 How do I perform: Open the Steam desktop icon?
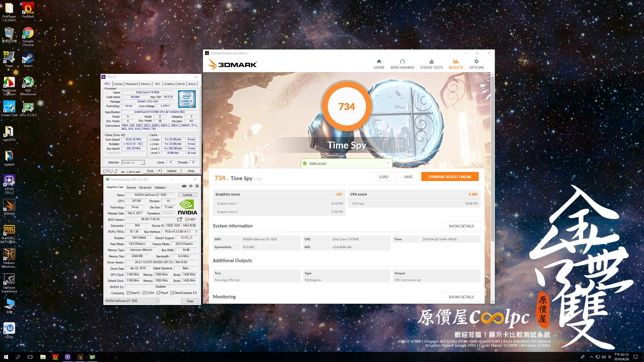click(x=28, y=59)
